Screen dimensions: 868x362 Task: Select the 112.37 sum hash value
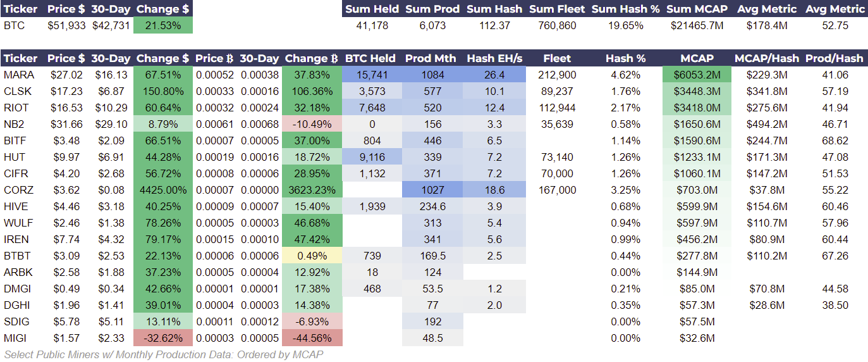coord(494,25)
